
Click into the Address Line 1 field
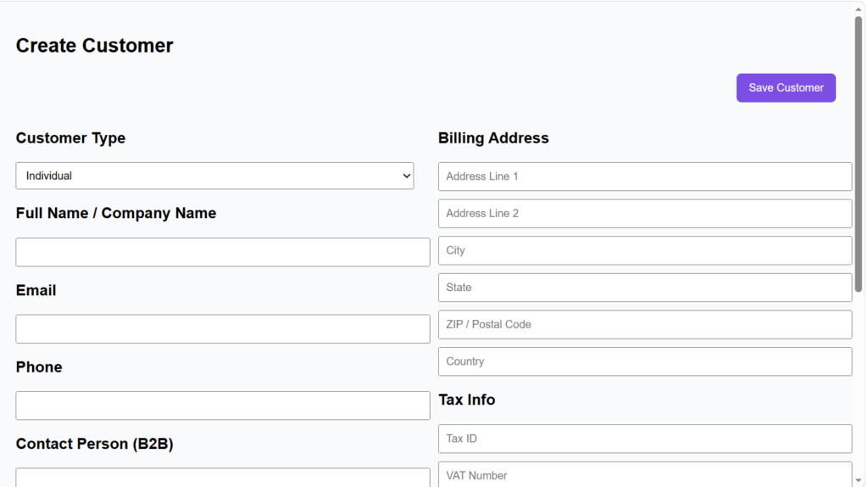click(644, 176)
